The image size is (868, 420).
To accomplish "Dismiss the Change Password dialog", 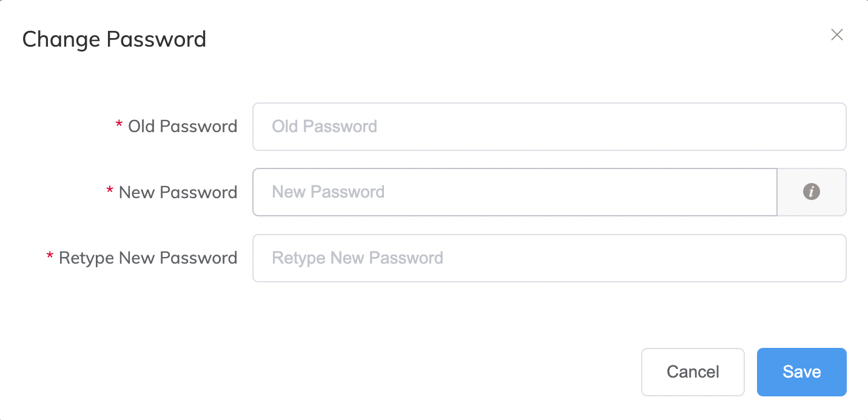I will [x=836, y=35].
